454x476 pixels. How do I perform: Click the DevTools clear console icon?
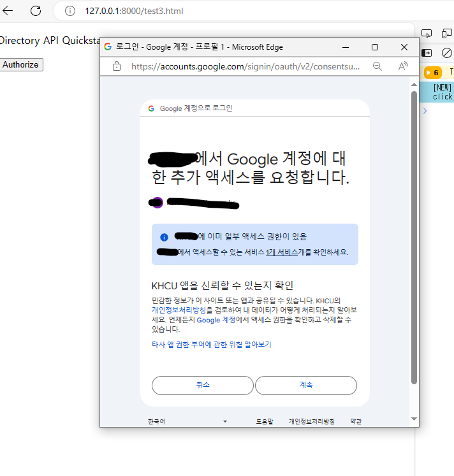(x=447, y=53)
